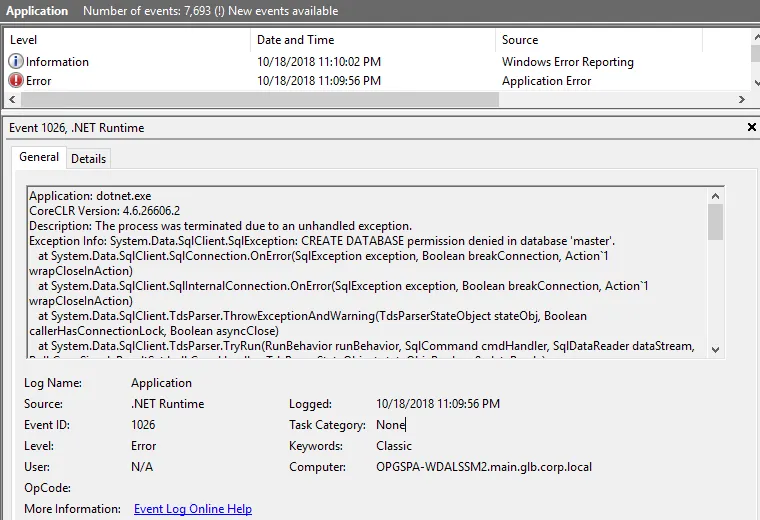
Task: Sort events by Date and Time header
Action: coord(373,40)
